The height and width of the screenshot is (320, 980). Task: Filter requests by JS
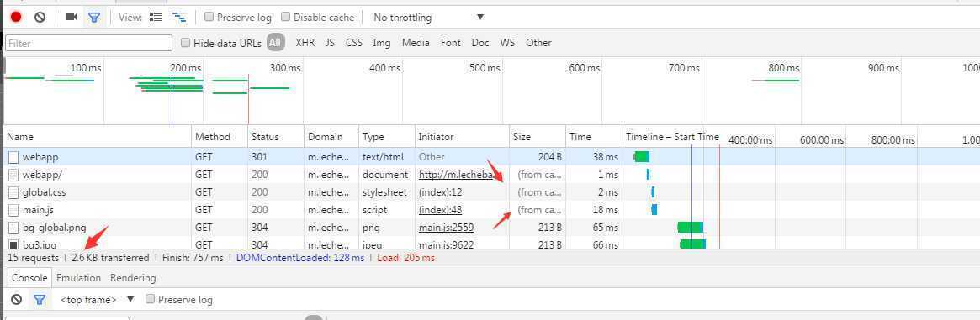pyautogui.click(x=330, y=43)
